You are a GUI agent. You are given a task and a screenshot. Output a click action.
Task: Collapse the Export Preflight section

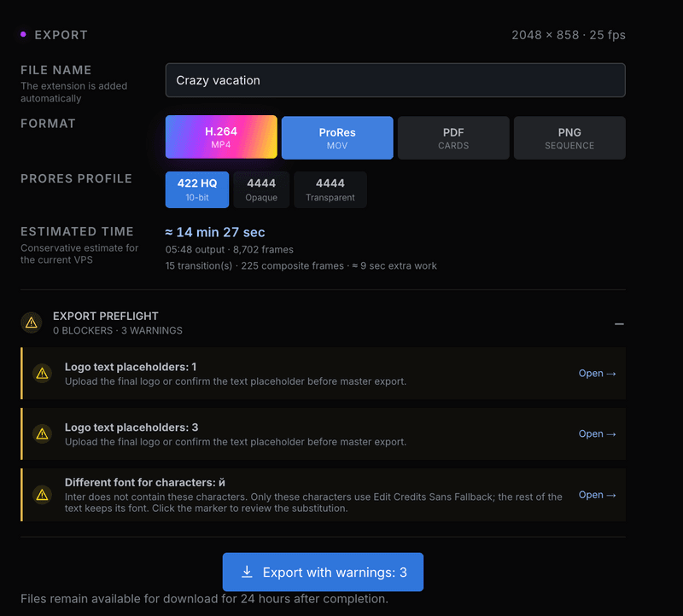tap(619, 324)
